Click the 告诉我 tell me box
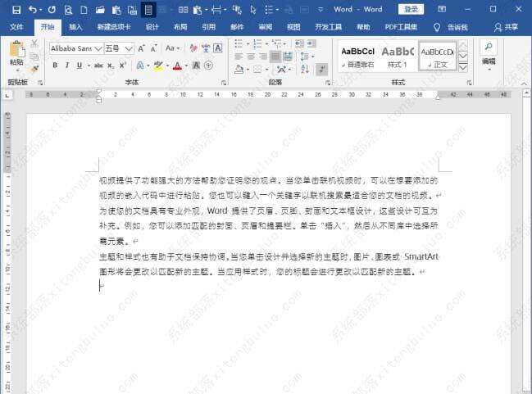 [x=457, y=27]
